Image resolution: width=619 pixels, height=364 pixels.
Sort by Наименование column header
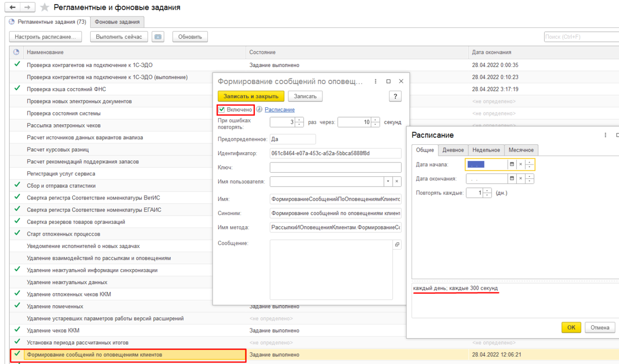pos(135,52)
